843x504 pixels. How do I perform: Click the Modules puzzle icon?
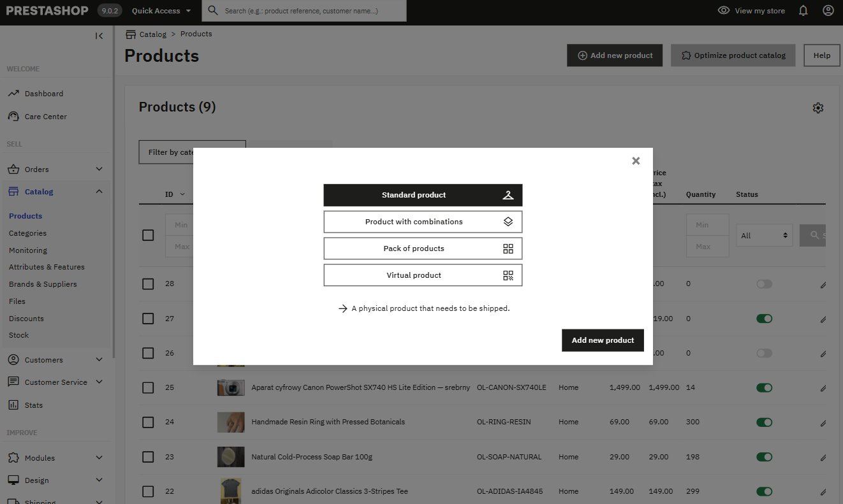[13, 458]
